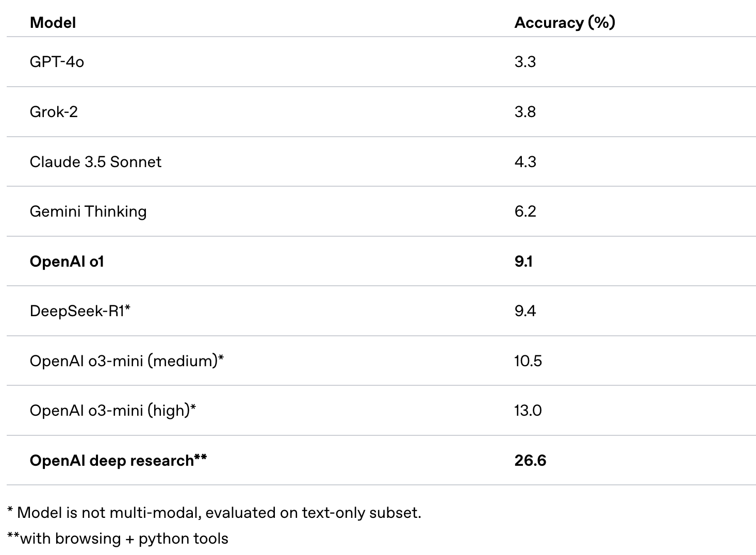756x555 pixels.
Task: Select the 10.5 accuracy value
Action: click(528, 361)
